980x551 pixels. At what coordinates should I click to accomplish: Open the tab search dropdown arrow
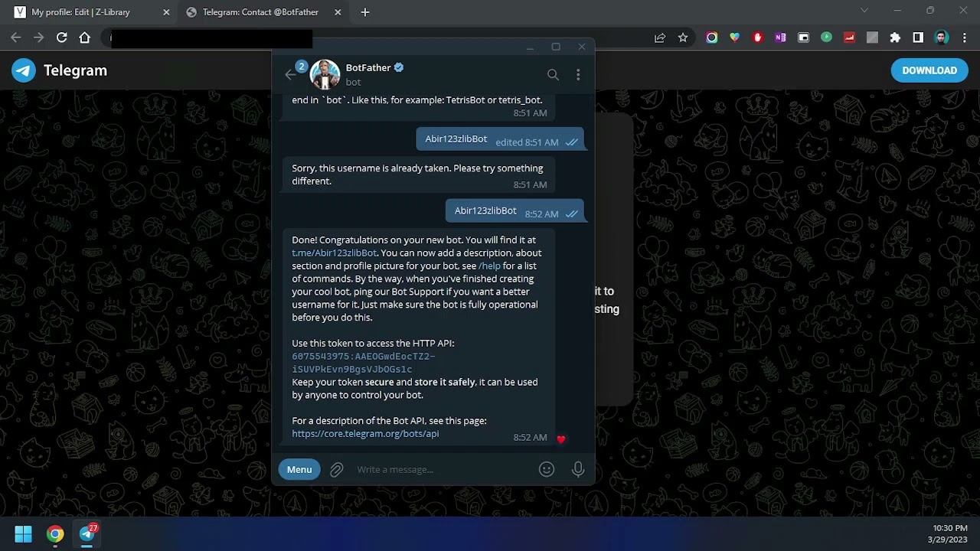click(x=864, y=11)
